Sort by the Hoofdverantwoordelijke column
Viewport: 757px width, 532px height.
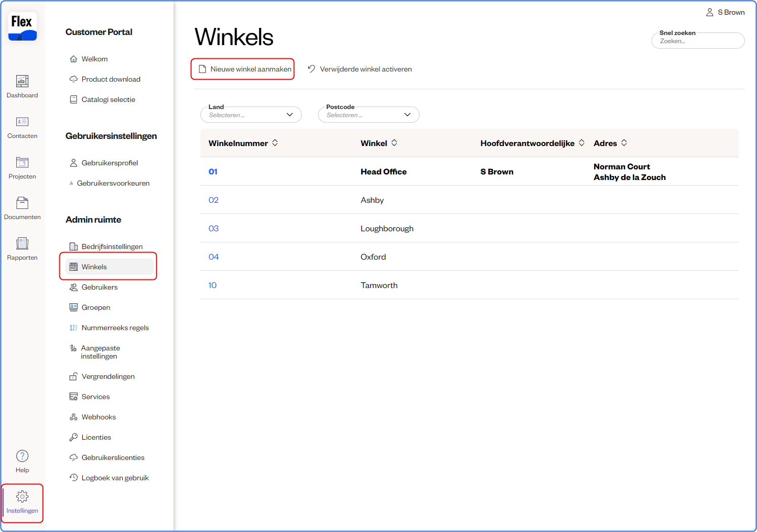(x=581, y=143)
